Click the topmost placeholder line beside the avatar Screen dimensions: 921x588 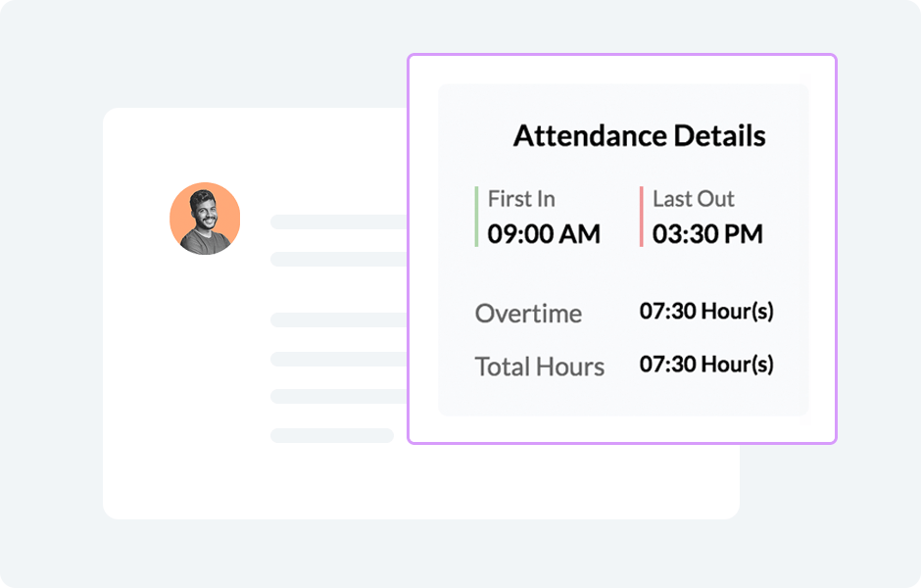coord(338,222)
